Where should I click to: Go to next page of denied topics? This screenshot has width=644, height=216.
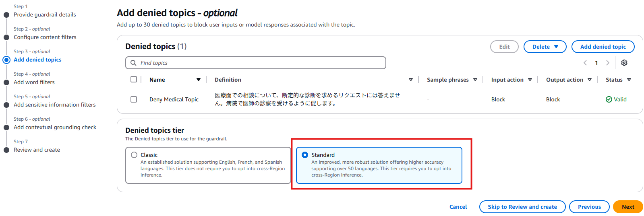[608, 63]
